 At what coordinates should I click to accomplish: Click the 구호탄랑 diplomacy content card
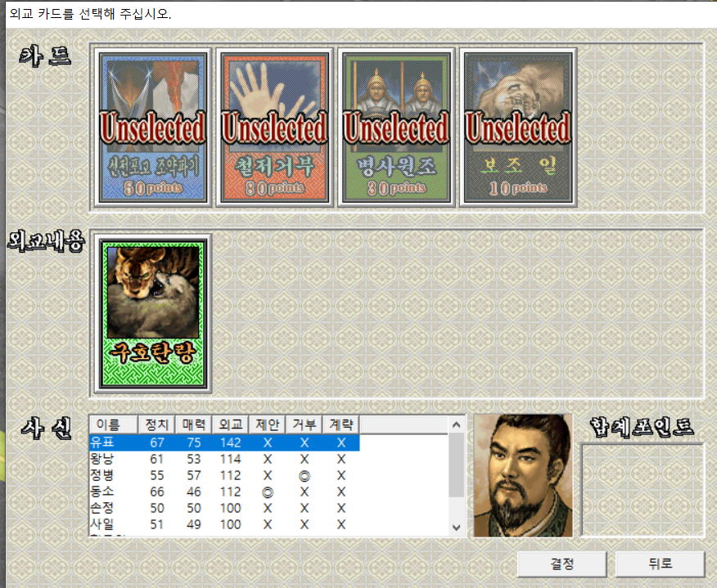point(153,314)
